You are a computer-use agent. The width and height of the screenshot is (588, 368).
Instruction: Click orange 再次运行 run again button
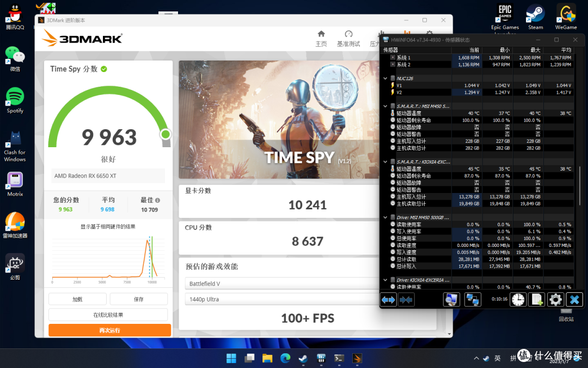click(x=109, y=330)
